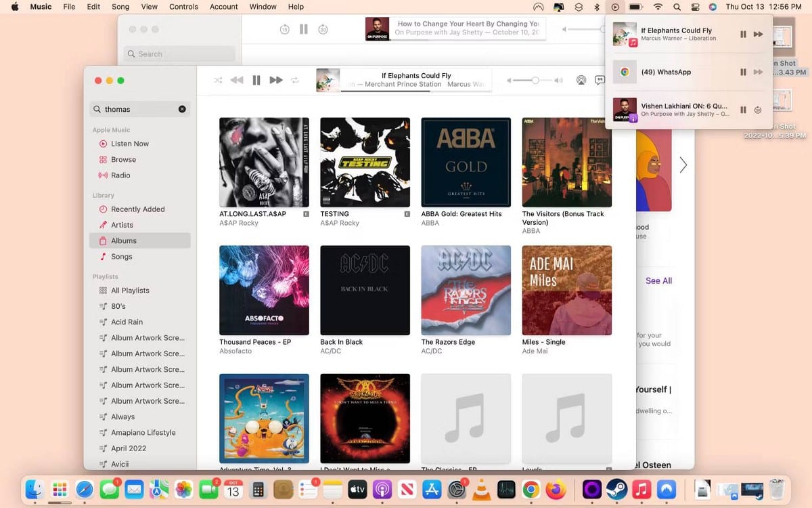This screenshot has width=812, height=508.
Task: Click the See All link
Action: [x=657, y=280]
